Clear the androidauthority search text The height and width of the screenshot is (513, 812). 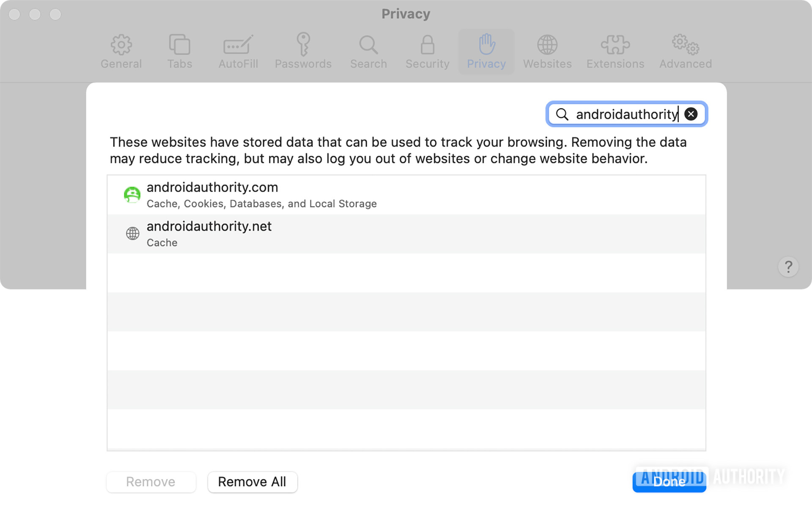[x=691, y=114]
